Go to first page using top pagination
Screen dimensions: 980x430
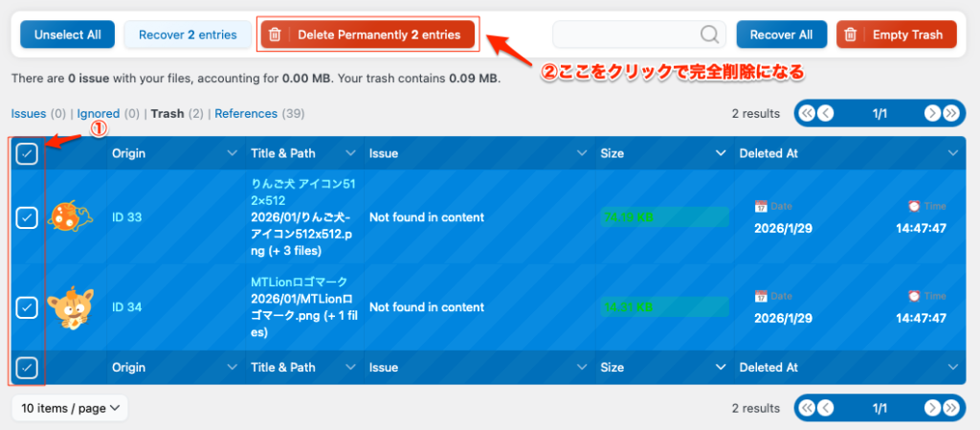coord(807,113)
